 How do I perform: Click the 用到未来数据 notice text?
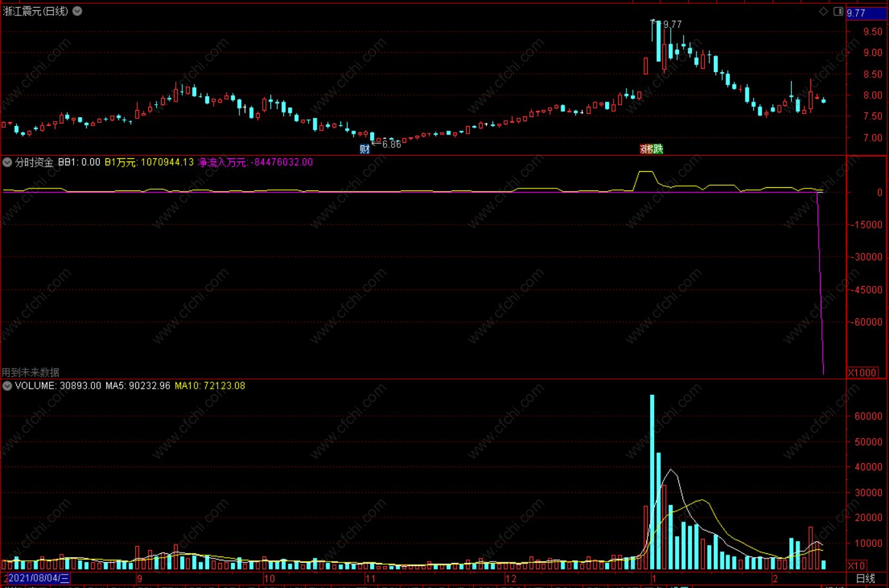click(30, 372)
